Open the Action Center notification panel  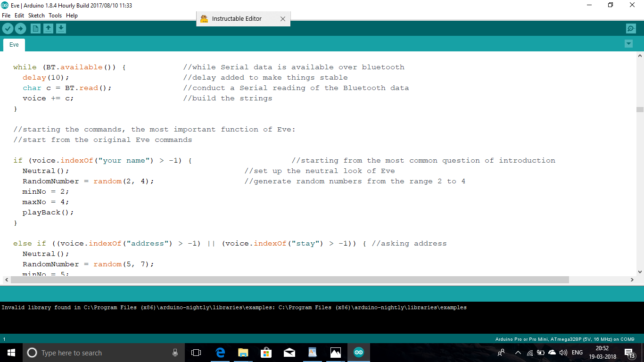pos(629,352)
